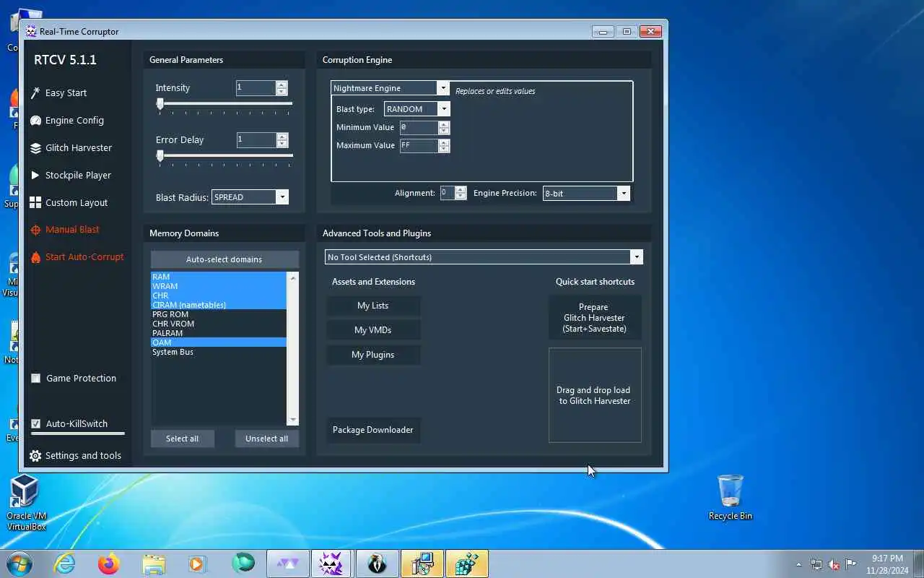Open Windows Media Player taskbar icon
This screenshot has width=924, height=578.
coord(198,564)
